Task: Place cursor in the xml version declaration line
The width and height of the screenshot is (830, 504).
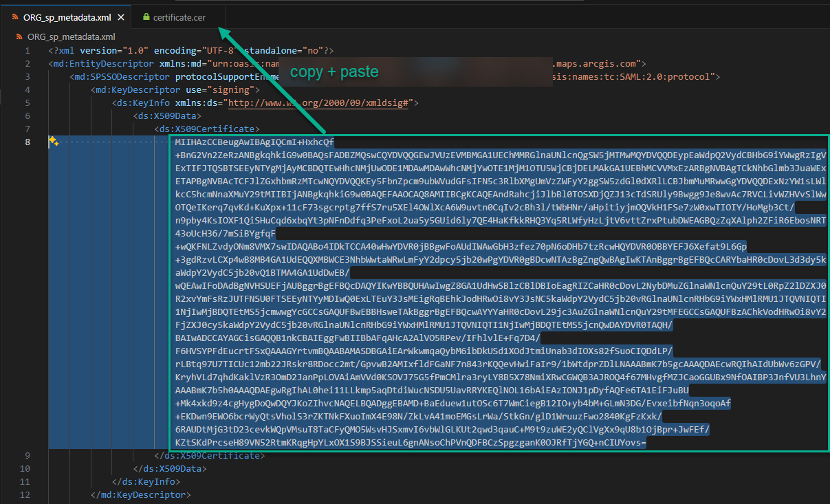Action: coord(191,51)
